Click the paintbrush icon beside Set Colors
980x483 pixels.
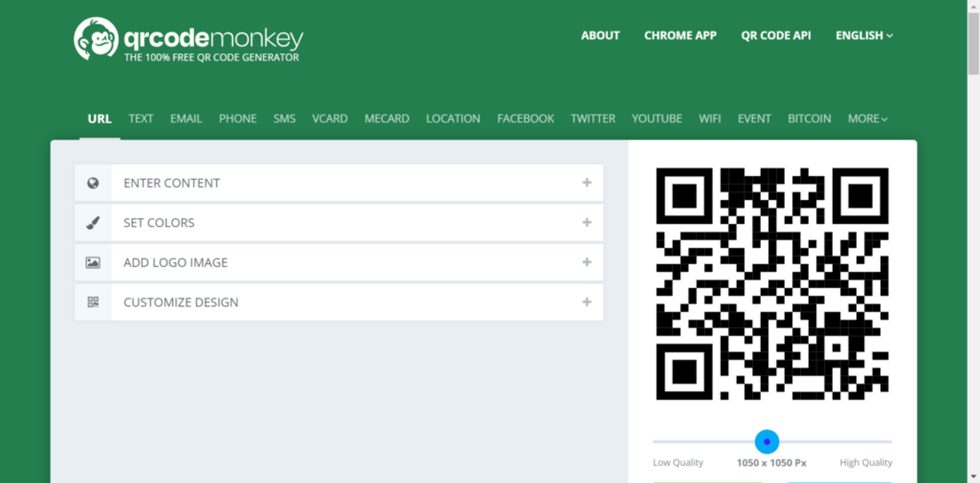pos(93,223)
